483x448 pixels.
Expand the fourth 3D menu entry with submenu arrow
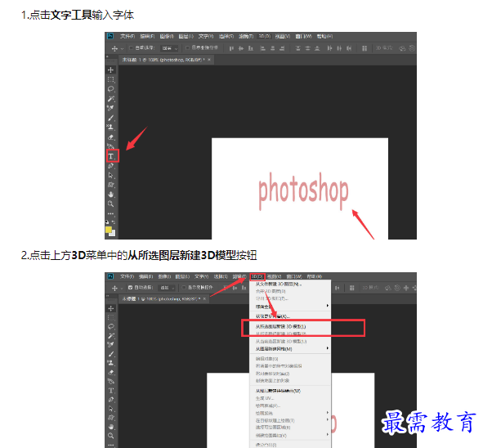pyautogui.click(x=290, y=307)
